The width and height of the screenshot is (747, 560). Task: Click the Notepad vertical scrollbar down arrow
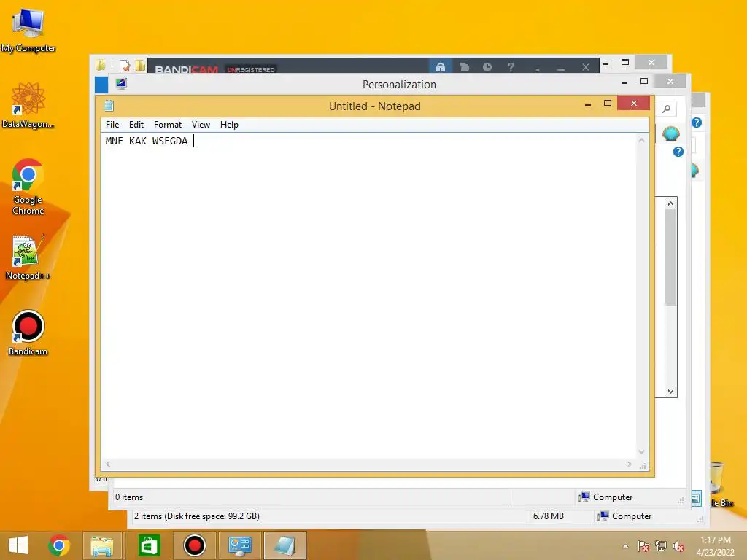click(x=642, y=452)
